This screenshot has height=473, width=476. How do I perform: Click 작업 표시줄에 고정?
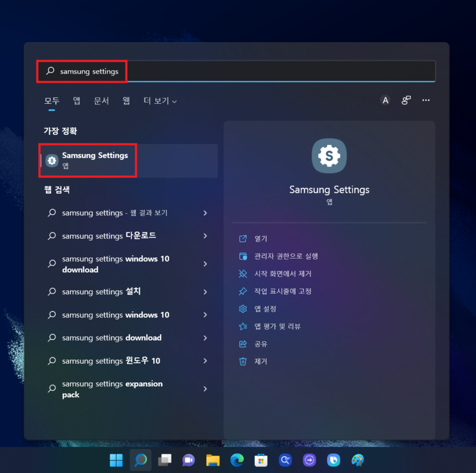click(x=283, y=292)
